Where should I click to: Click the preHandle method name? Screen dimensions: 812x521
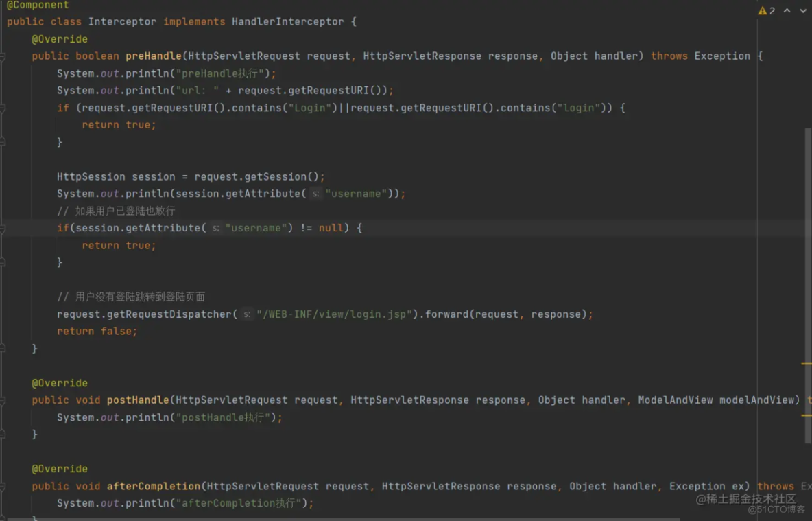(x=154, y=56)
